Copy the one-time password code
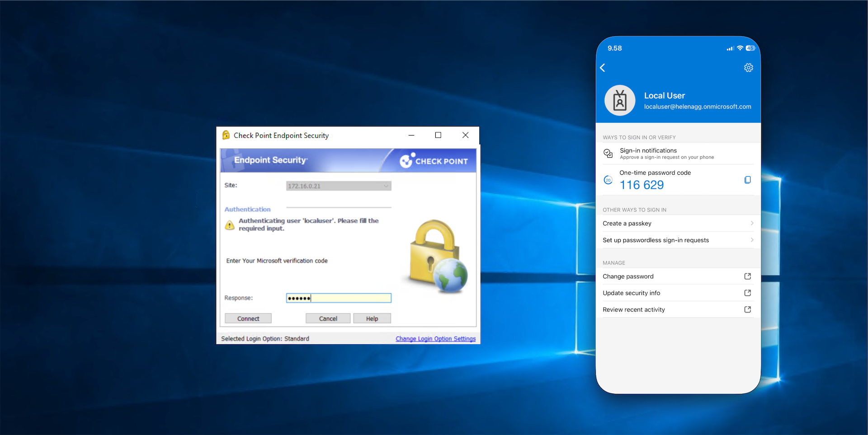 tap(747, 180)
